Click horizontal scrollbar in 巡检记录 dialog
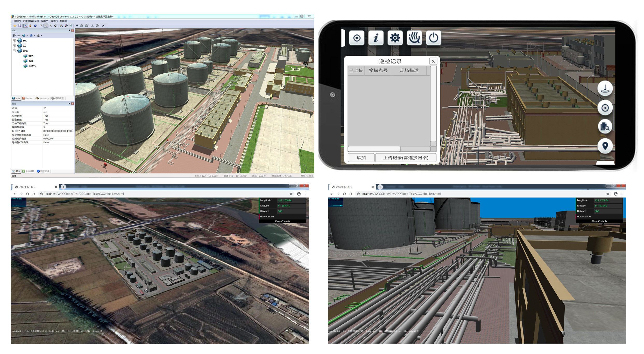The height and width of the screenshot is (354, 644). [x=389, y=149]
